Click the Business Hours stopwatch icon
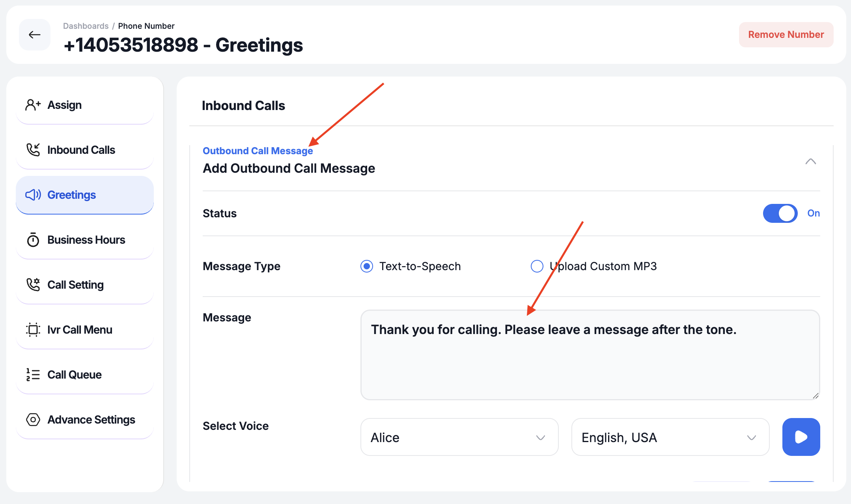The image size is (851, 504). 33,240
